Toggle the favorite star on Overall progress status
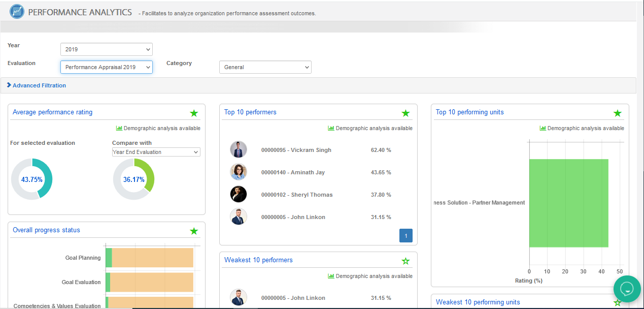Viewport: 644px width, 309px height. coord(194,231)
